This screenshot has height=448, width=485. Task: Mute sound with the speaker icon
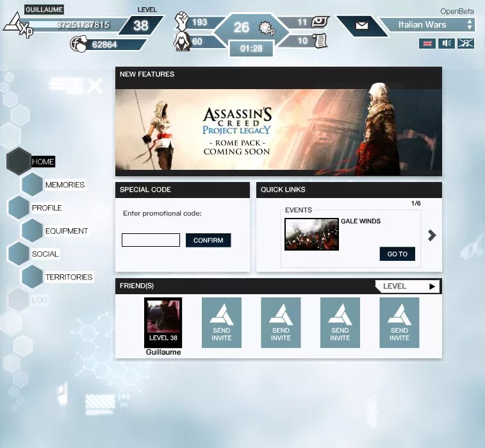[x=447, y=44]
